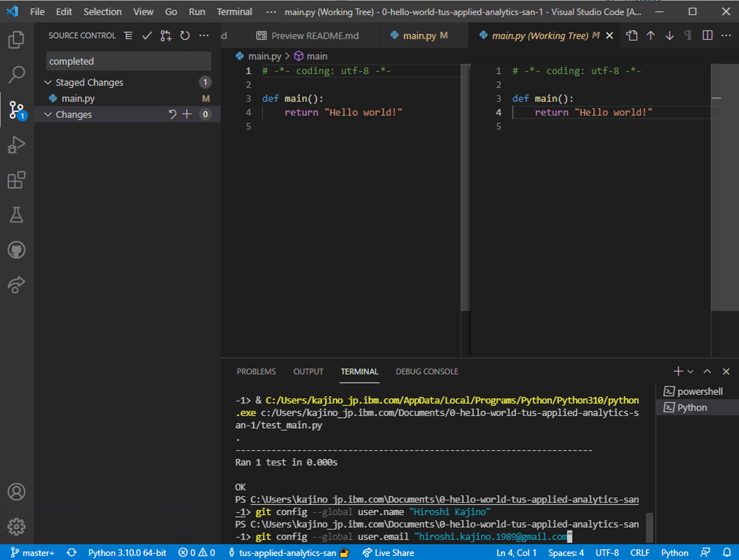Viewport: 739px width, 560px height.
Task: Toggle the split editor layout icon
Action: (x=707, y=35)
